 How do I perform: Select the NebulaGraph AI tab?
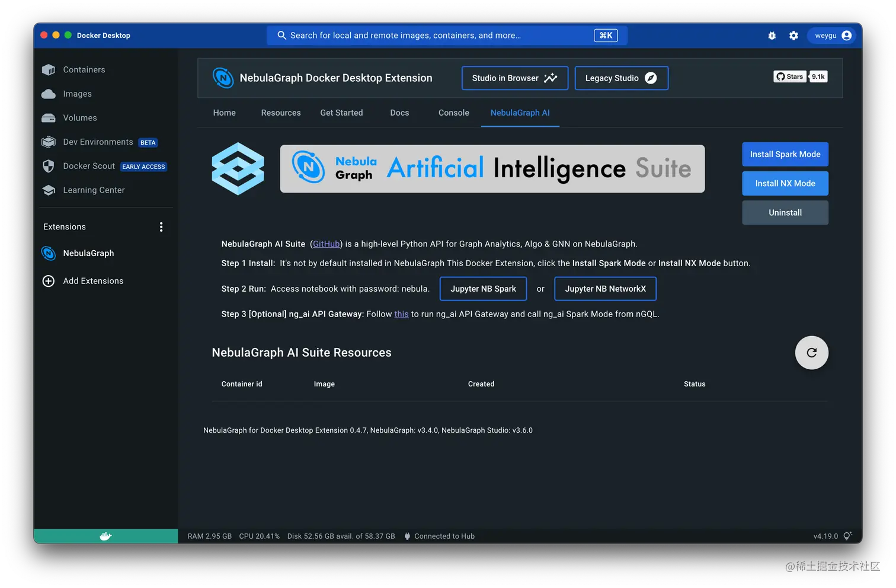pyautogui.click(x=520, y=113)
